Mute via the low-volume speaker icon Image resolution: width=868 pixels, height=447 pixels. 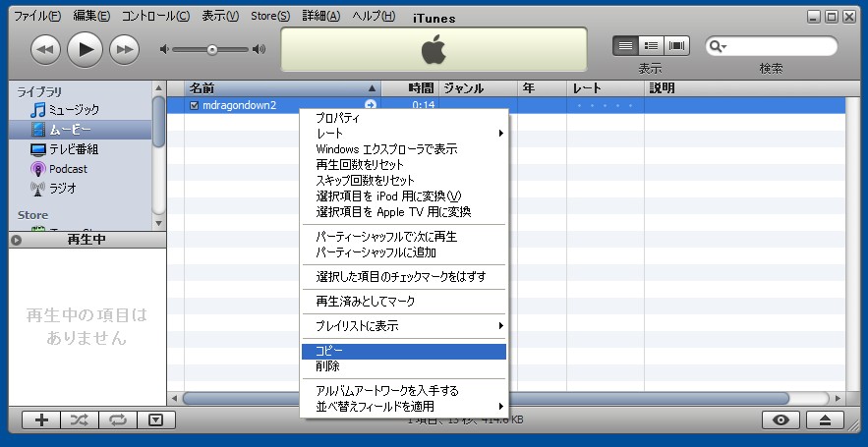tap(164, 49)
